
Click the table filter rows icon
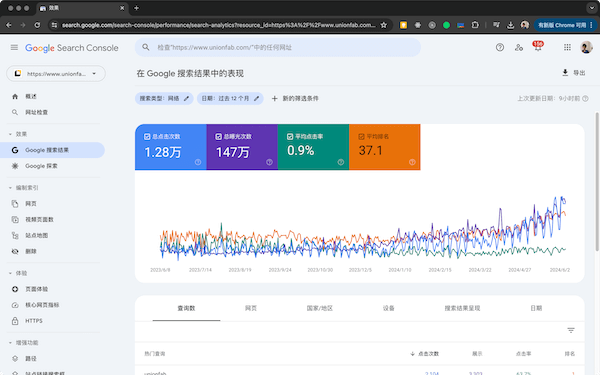(x=571, y=330)
